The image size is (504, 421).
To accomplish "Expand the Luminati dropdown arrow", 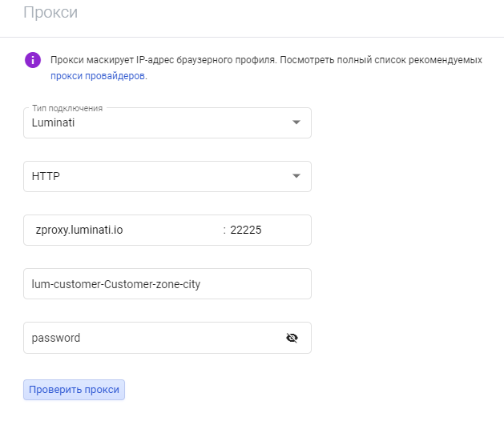I will click(296, 122).
